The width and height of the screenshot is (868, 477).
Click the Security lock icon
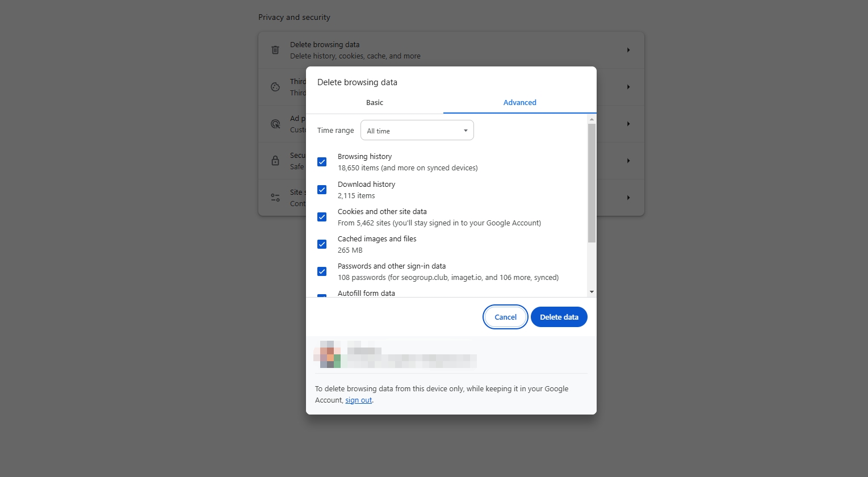pos(275,161)
